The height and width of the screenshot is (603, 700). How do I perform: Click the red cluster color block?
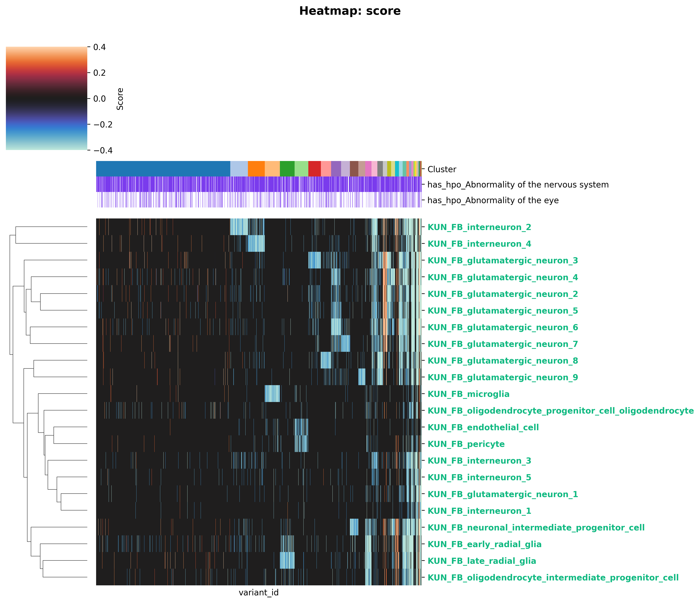point(314,169)
